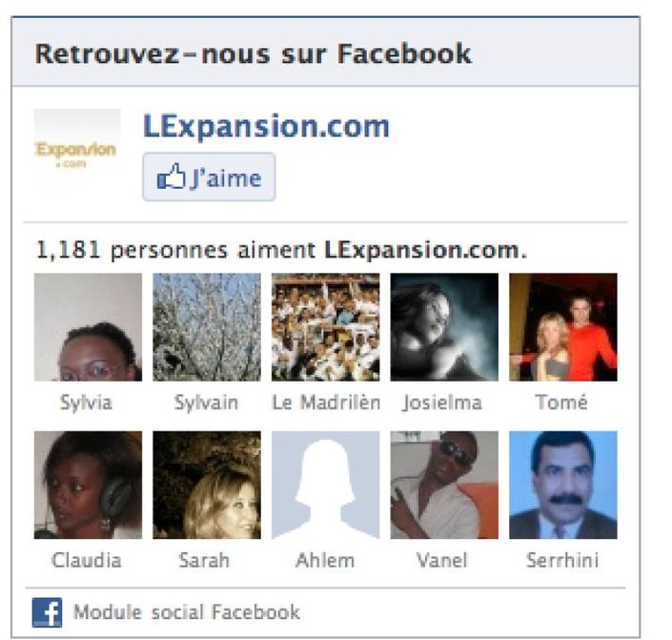This screenshot has width=672, height=640.
Task: Open Sylvain's blossoming tree photo
Action: point(207,327)
